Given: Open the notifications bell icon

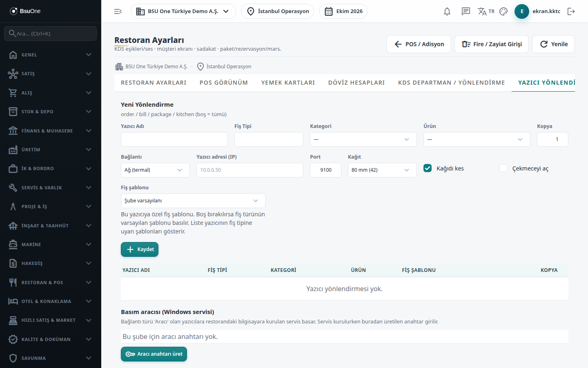Looking at the screenshot, I should [x=447, y=11].
